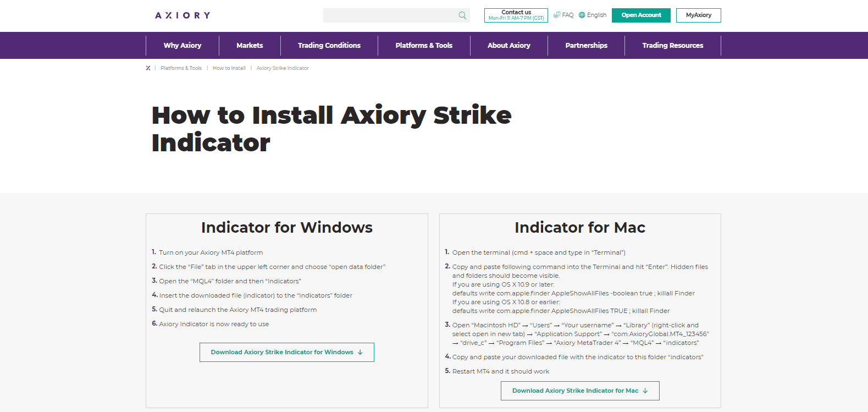Viewport: 868px width, 412px height.
Task: Click the breadcrumb home icon
Action: (148, 68)
